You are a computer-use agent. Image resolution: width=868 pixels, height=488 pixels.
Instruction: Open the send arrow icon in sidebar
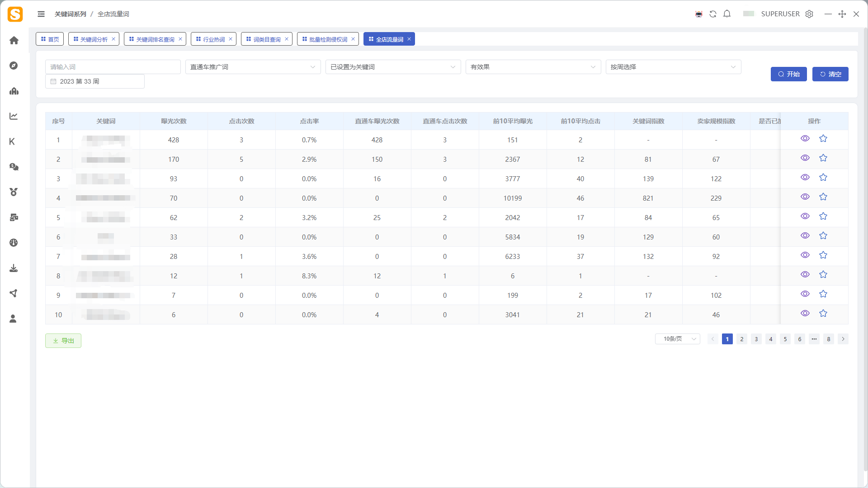(x=14, y=293)
